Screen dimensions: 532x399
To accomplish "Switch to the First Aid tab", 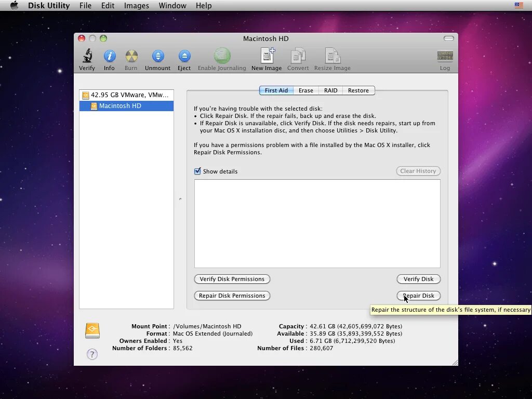I will [276, 90].
